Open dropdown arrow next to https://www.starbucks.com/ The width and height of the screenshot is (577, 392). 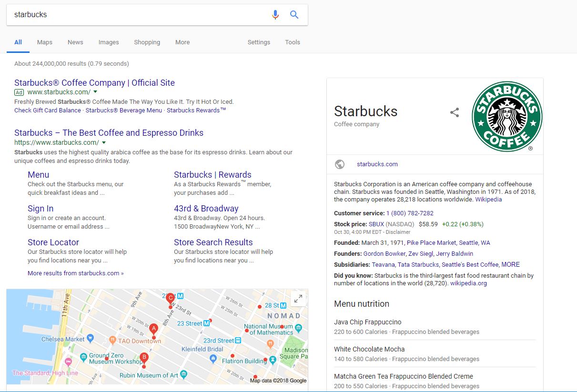point(104,142)
